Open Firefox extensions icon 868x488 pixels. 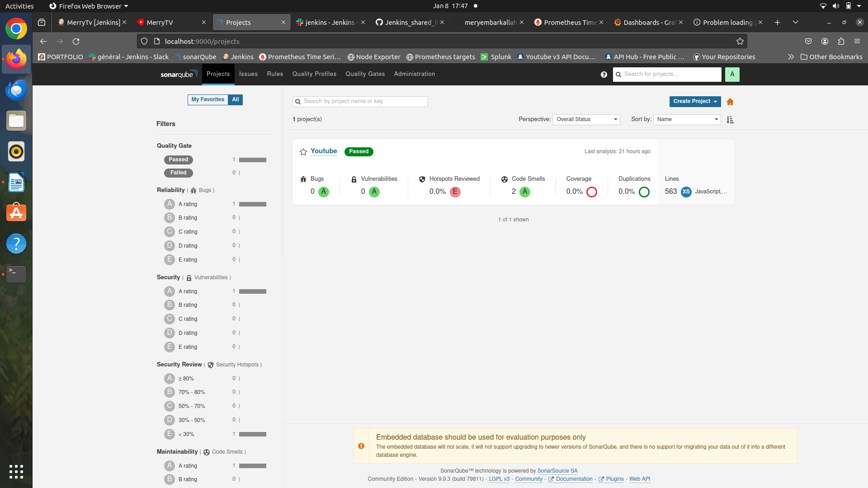840,42
